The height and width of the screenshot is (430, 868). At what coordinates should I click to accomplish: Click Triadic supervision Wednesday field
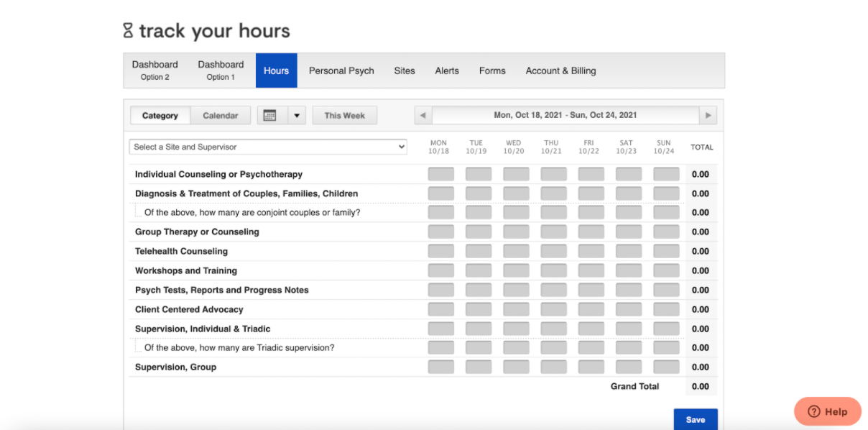[516, 347]
